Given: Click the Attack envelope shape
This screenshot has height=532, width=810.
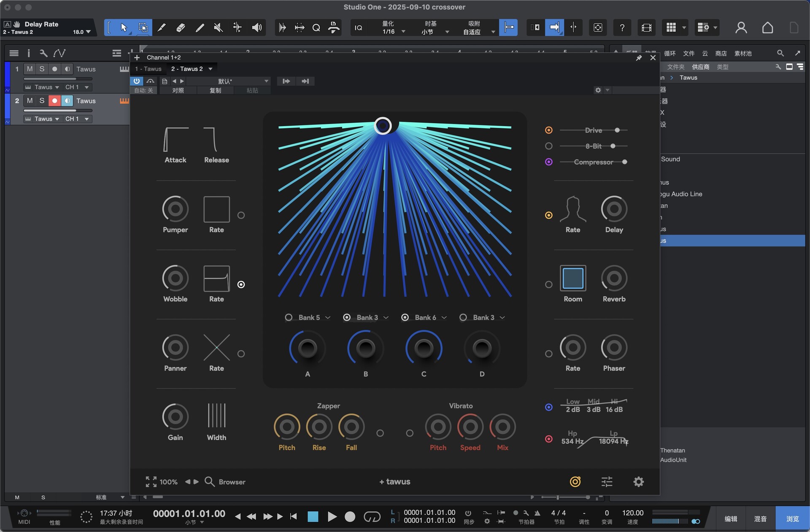Looking at the screenshot, I should tap(176, 139).
